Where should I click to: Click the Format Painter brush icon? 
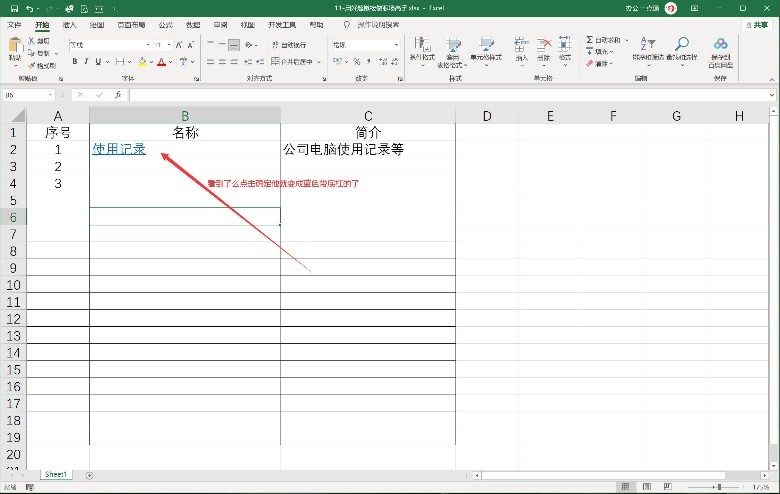31,65
